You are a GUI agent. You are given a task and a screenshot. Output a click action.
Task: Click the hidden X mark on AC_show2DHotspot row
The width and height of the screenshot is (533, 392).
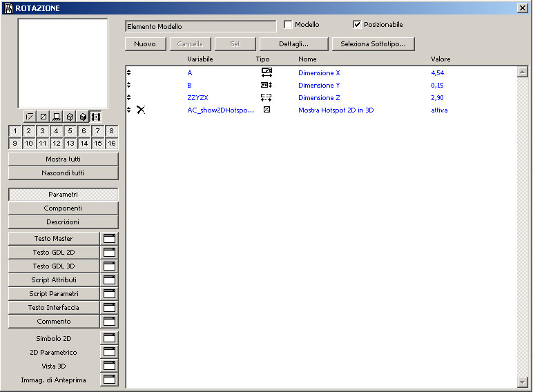[x=141, y=110]
